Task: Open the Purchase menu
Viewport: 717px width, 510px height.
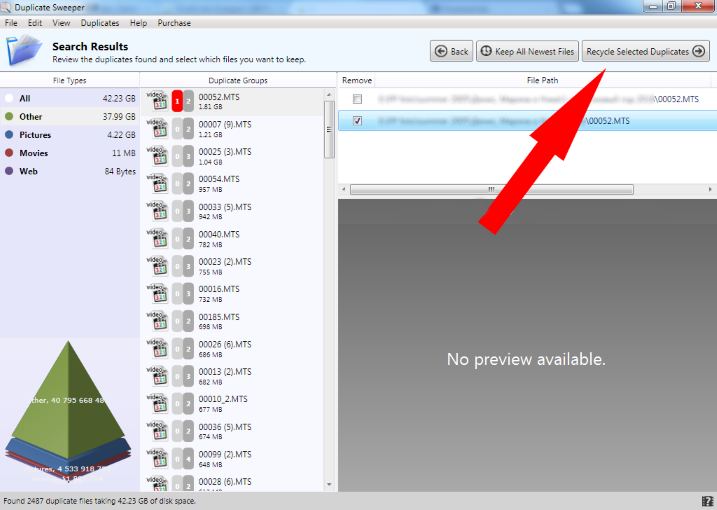Action: [x=174, y=23]
